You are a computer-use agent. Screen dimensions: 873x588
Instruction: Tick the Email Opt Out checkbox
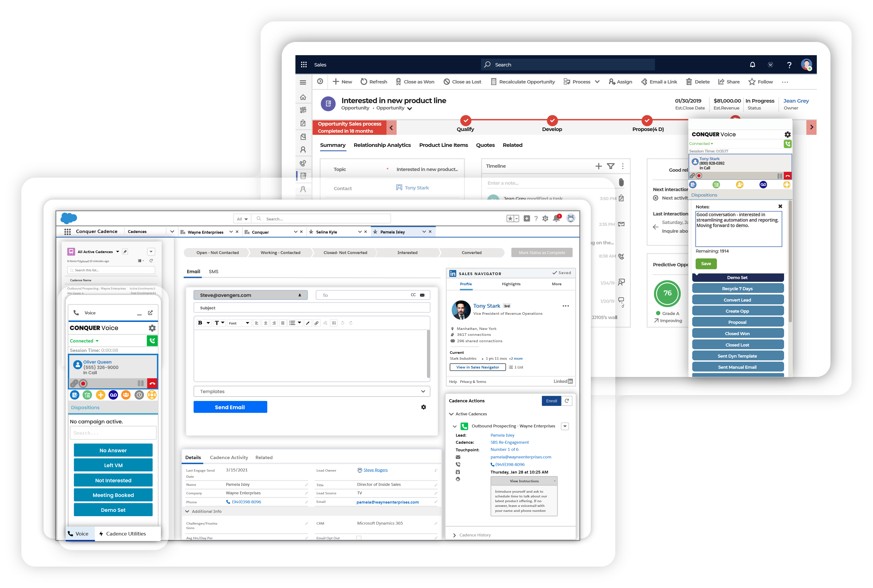(x=359, y=538)
